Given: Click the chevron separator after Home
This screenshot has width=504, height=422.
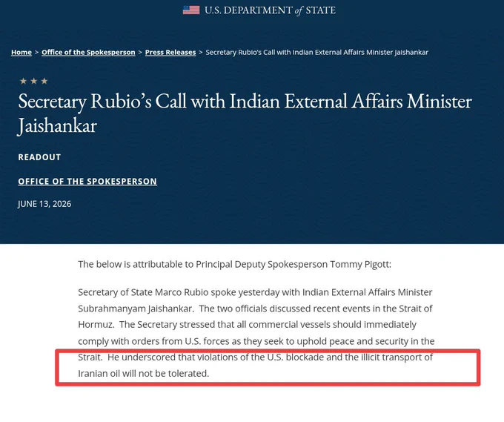Looking at the screenshot, I should click(x=36, y=52).
